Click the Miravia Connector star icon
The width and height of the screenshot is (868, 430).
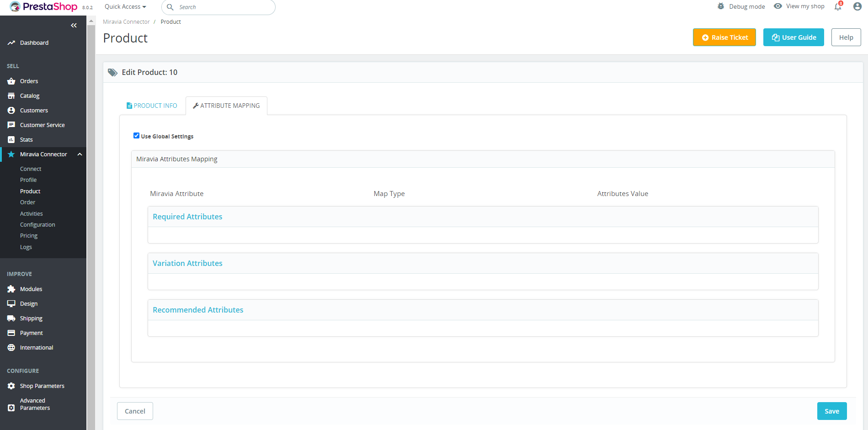(x=11, y=154)
